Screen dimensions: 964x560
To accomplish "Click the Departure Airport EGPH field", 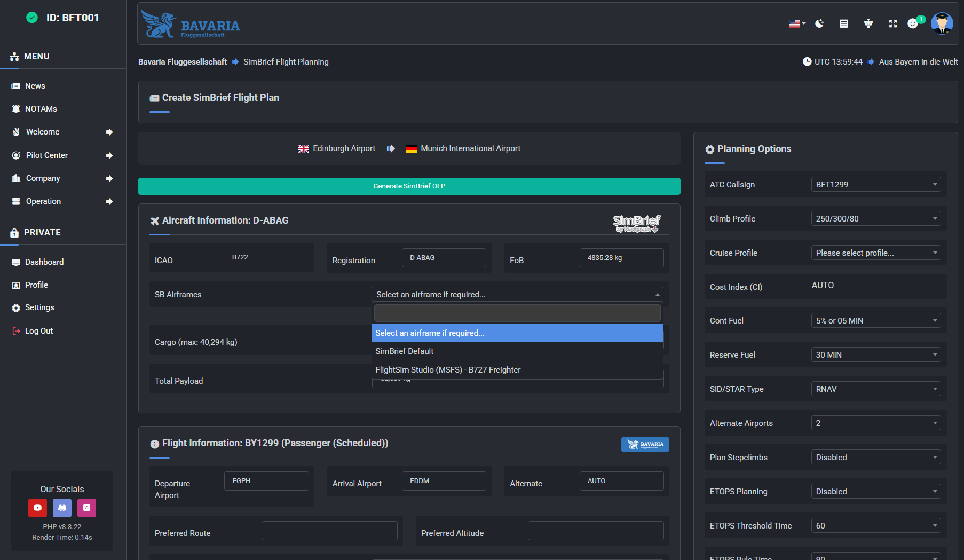I will tap(266, 481).
